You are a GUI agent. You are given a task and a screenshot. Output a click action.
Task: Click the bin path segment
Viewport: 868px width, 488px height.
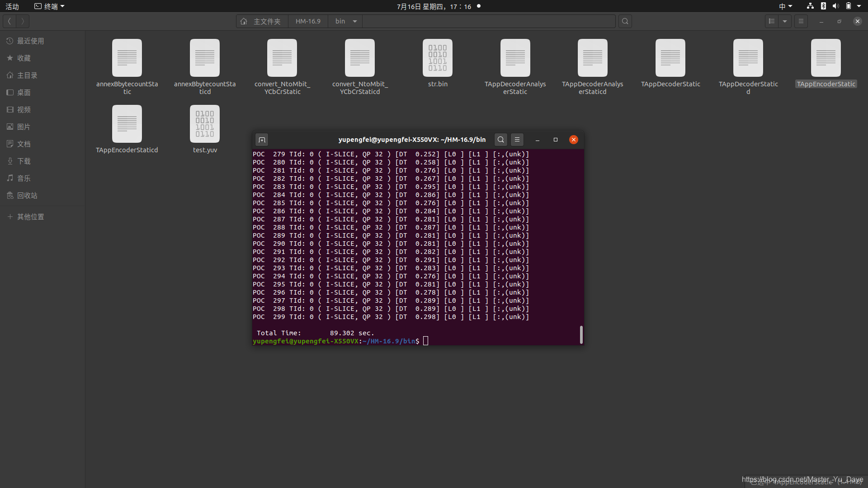(x=340, y=21)
